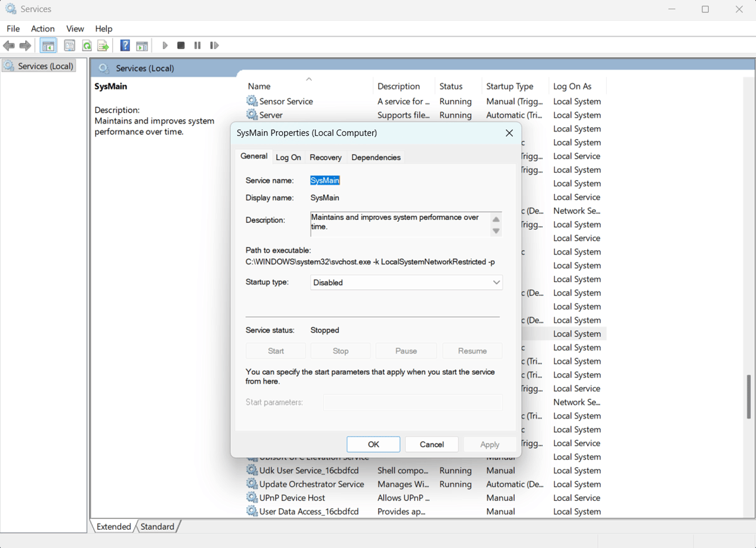Click the Start Service play icon

165,45
